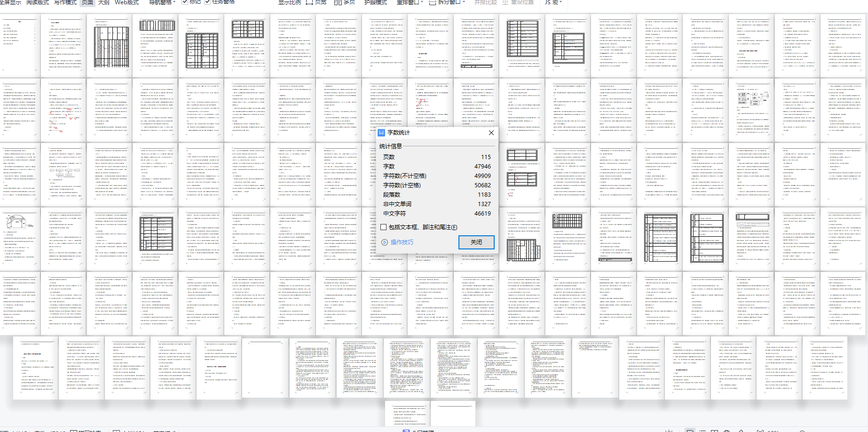Expand the 导航窗格 dropdown
The height and width of the screenshot is (432, 868).
coord(162,2)
